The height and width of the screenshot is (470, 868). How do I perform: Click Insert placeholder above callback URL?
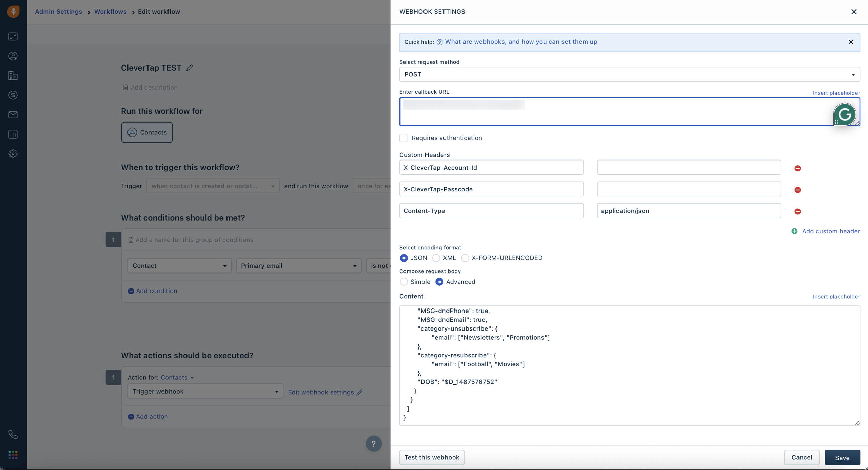coord(836,93)
